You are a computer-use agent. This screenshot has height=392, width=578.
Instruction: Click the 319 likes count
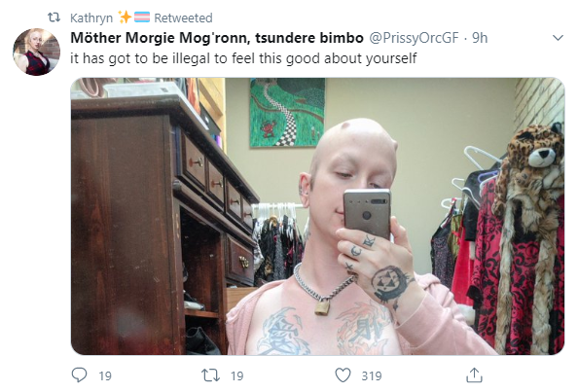tap(372, 375)
